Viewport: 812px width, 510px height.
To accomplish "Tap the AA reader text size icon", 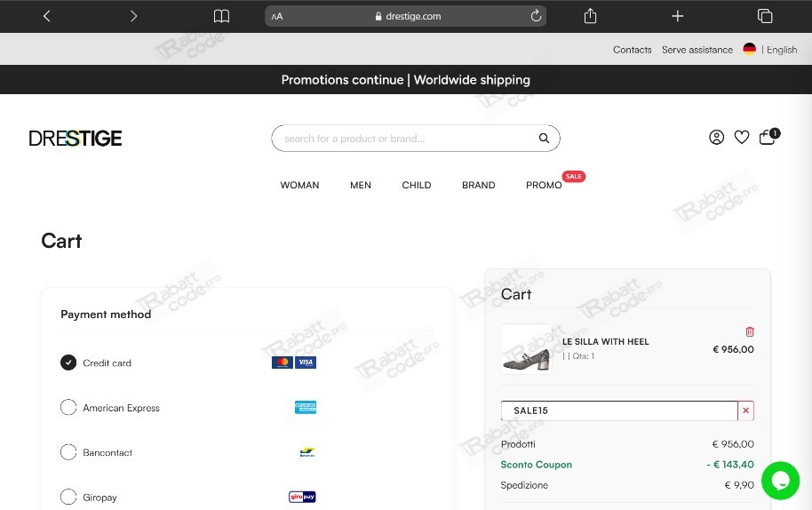I will [x=277, y=17].
